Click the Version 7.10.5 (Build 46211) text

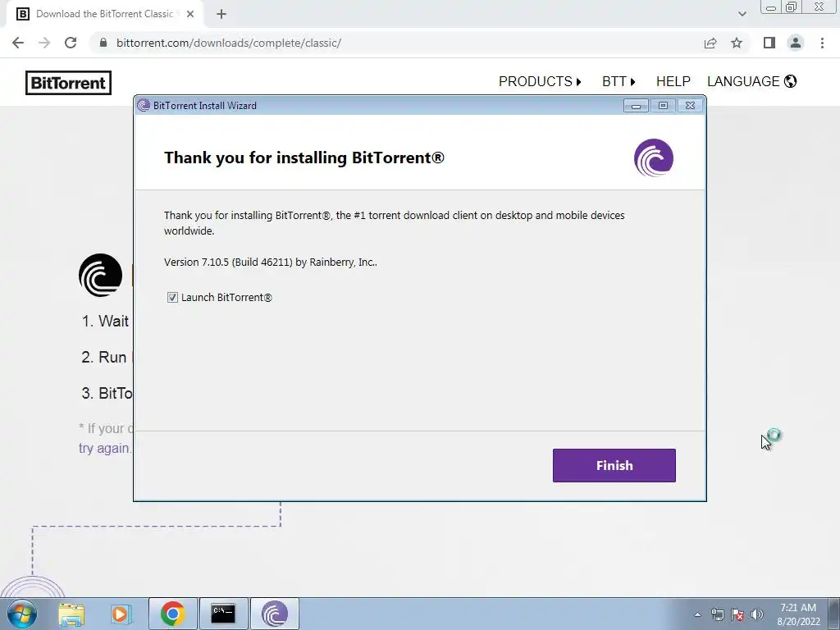coord(271,262)
